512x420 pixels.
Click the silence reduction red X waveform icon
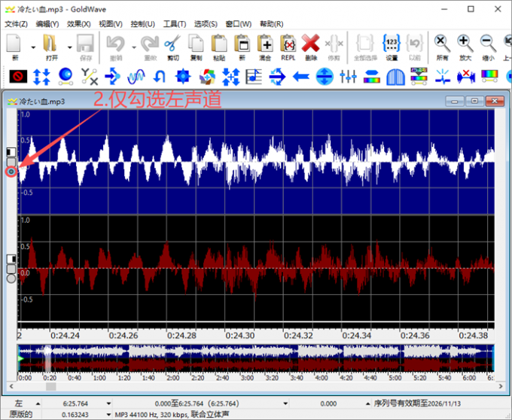[466, 77]
